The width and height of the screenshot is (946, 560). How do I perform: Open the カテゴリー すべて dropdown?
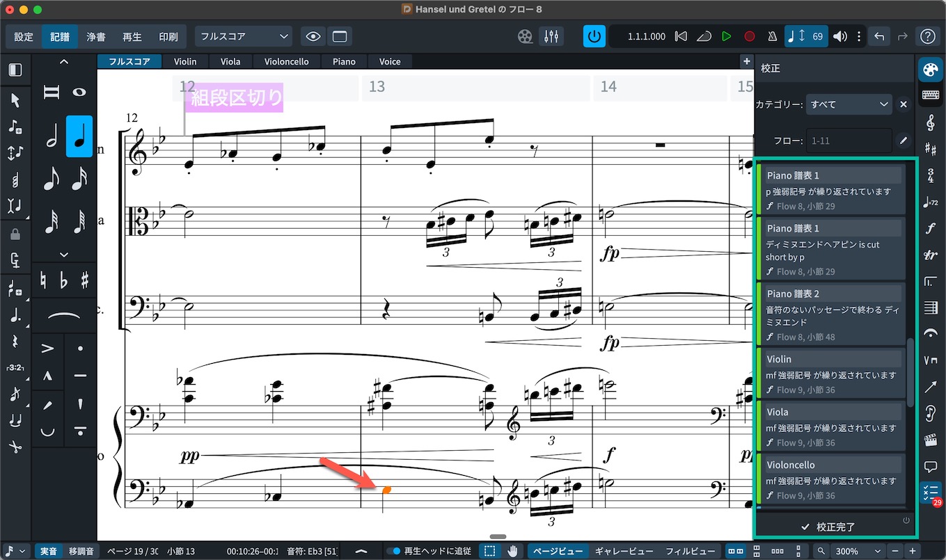pos(849,104)
